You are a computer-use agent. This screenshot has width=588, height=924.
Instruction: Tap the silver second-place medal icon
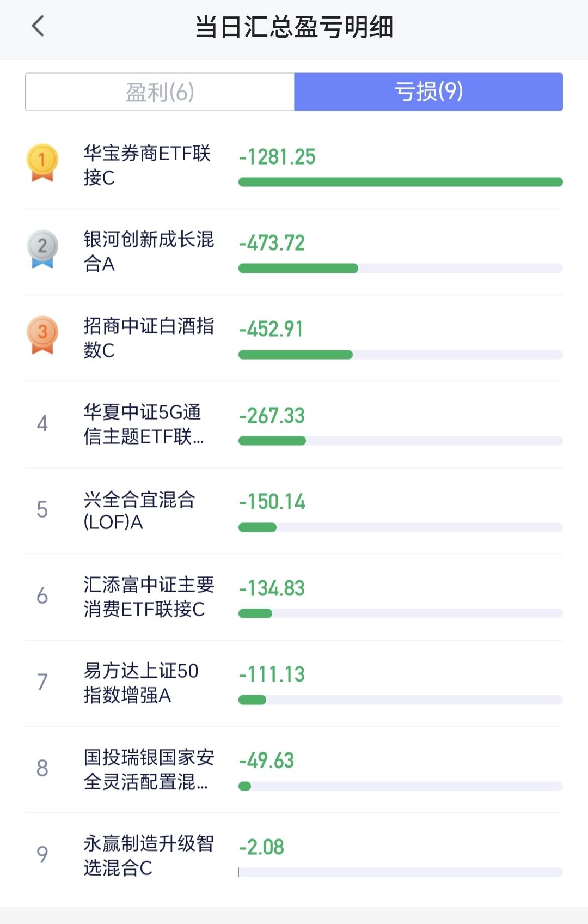(42, 248)
